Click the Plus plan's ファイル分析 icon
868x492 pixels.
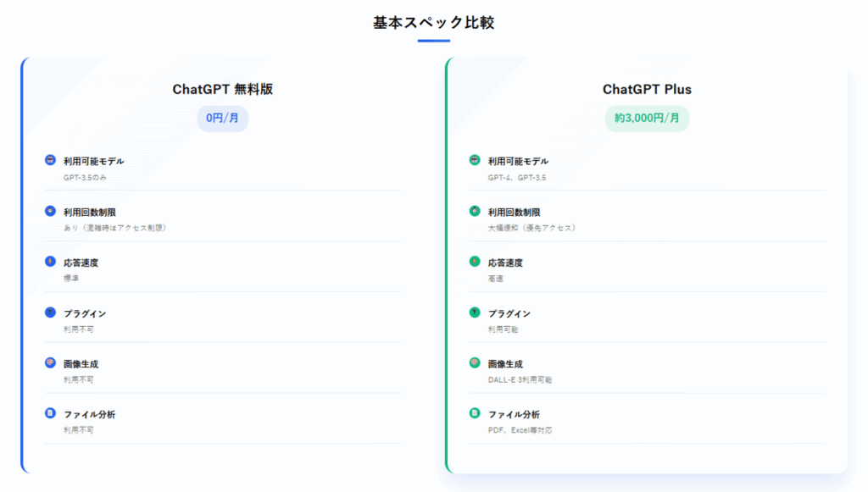[475, 413]
